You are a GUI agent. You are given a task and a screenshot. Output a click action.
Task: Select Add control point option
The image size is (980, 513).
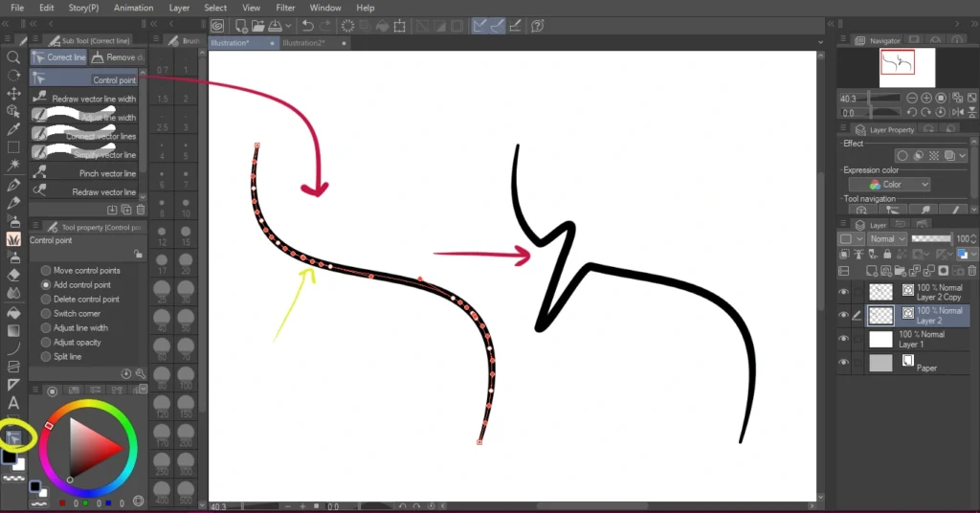click(x=76, y=285)
